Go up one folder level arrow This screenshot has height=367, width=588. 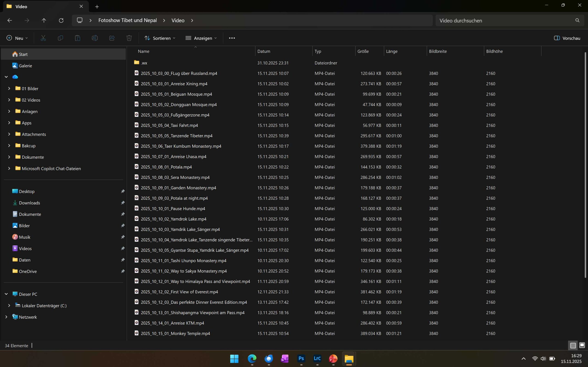click(x=44, y=20)
